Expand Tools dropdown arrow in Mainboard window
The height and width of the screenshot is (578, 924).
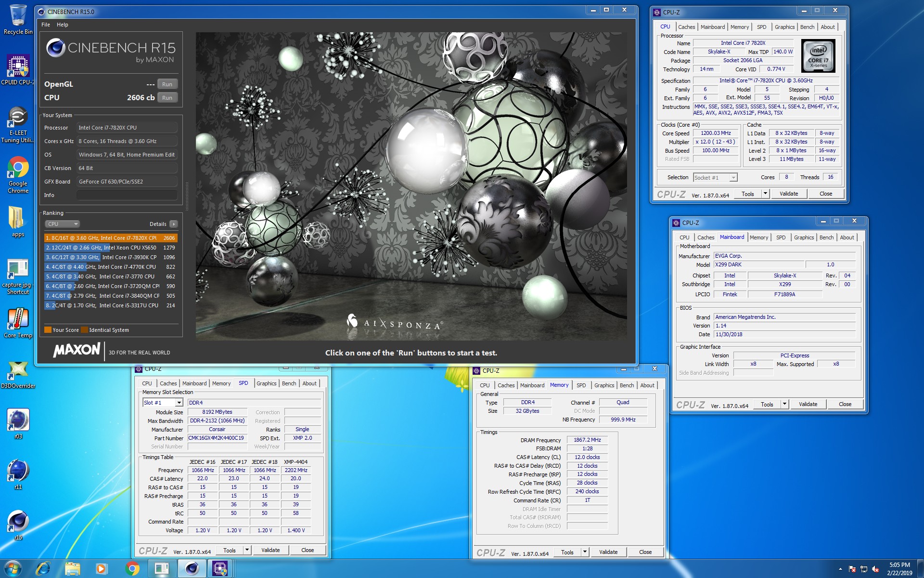click(x=784, y=404)
